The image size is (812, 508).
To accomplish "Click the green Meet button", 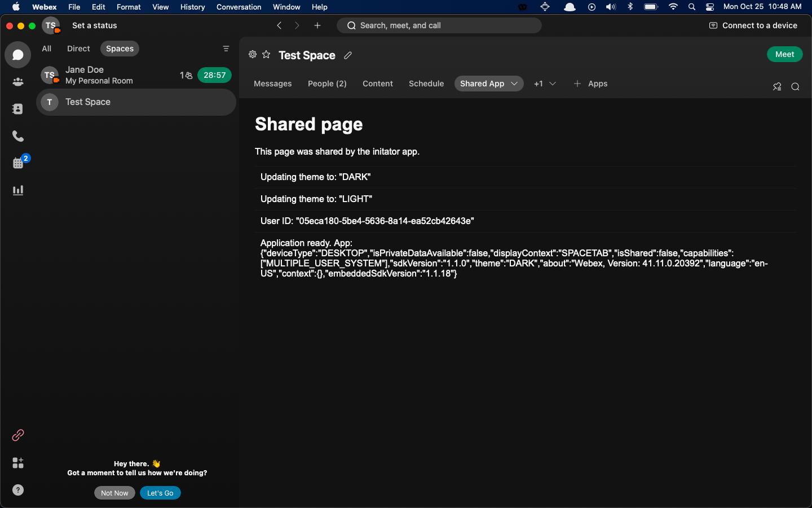I will pos(784,54).
